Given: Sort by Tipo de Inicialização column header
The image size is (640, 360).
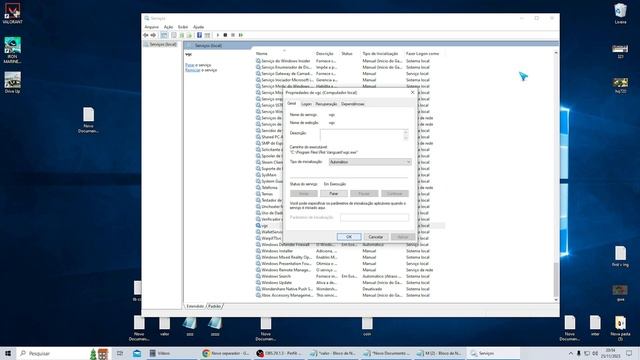Looking at the screenshot, I should (382, 53).
